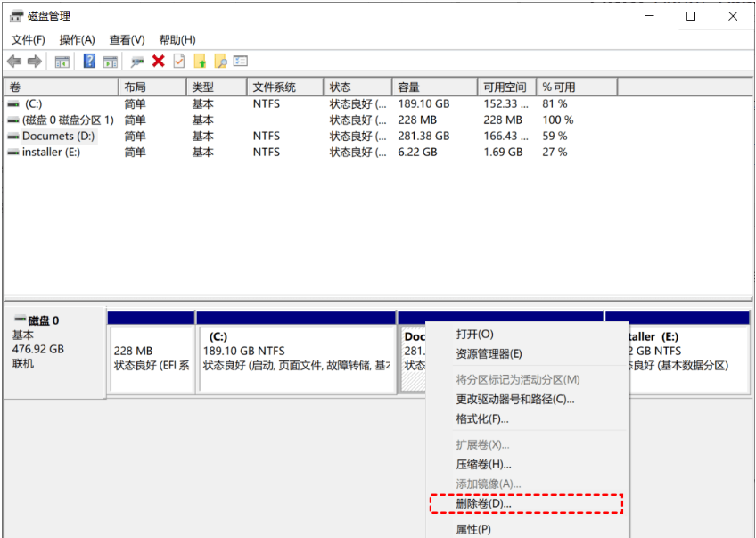The height and width of the screenshot is (538, 756).
Task: Click the 59 % available cell
Action: click(555, 137)
